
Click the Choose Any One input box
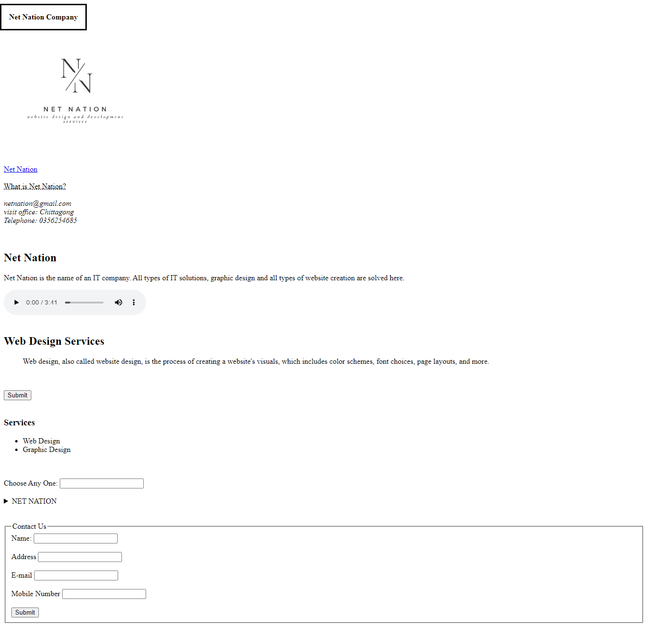[x=102, y=483]
